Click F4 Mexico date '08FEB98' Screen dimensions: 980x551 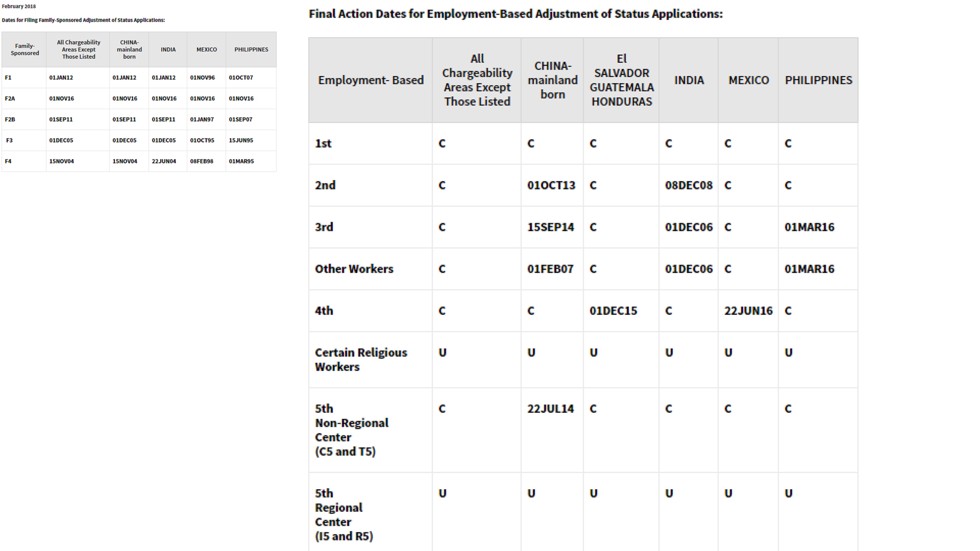[x=202, y=161]
